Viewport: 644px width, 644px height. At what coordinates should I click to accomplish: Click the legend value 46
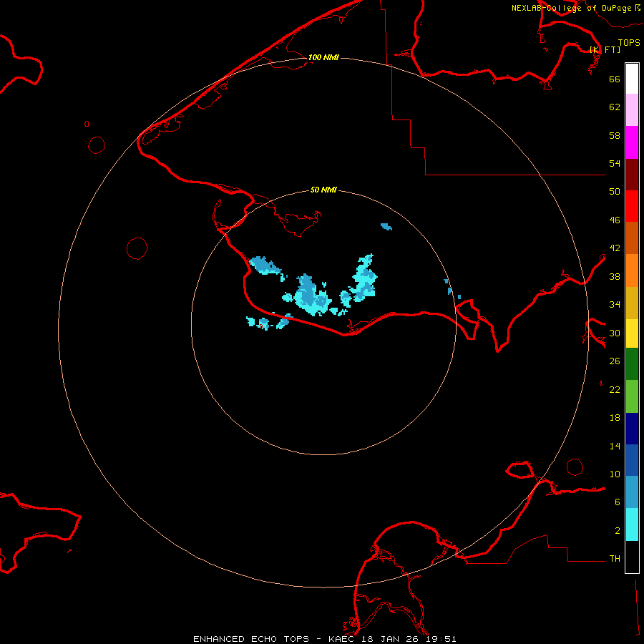pyautogui.click(x=615, y=220)
